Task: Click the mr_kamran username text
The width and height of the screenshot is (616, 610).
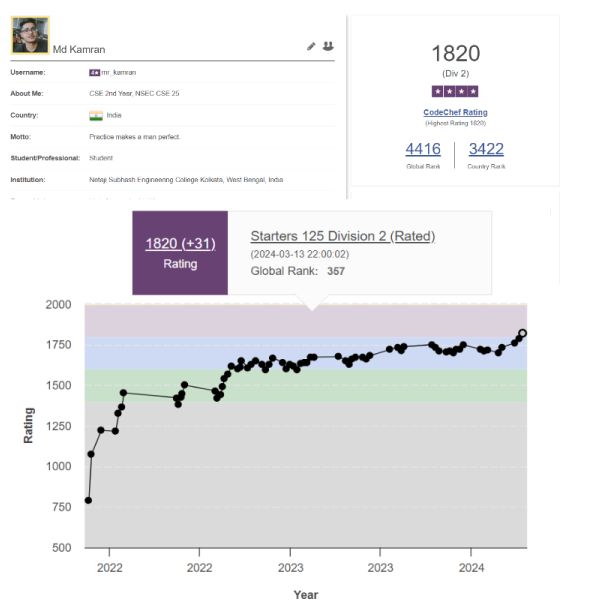Action: [x=119, y=73]
